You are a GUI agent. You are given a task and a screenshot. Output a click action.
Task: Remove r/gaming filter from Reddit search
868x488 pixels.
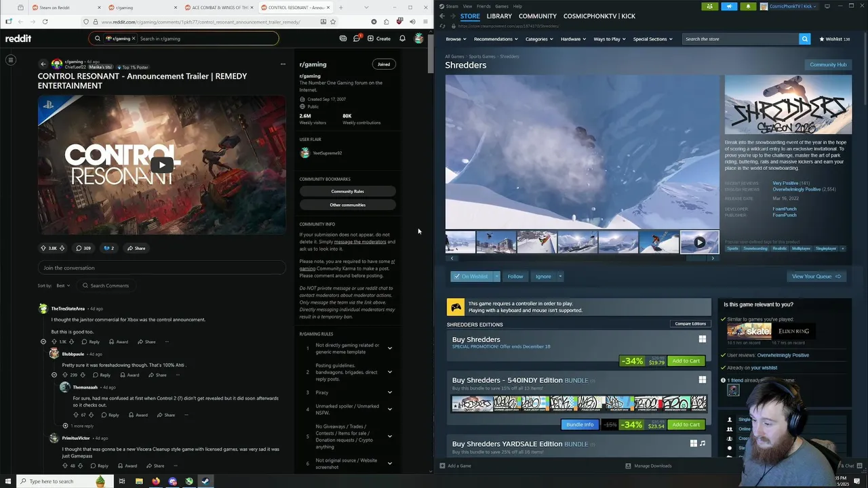coord(134,39)
